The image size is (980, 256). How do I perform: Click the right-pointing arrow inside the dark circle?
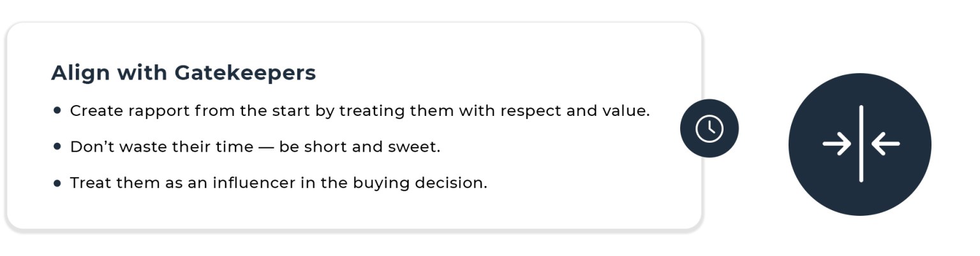836,144
